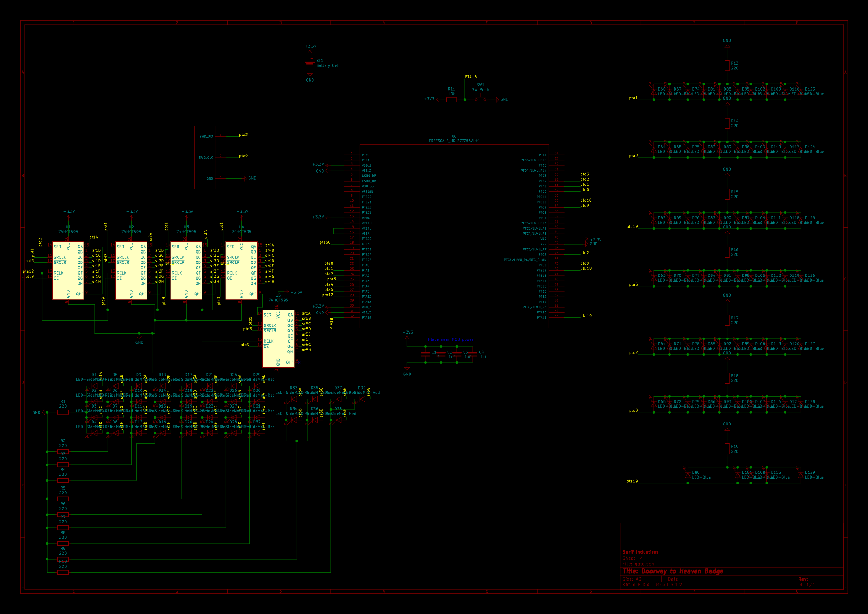
Task: Click the R11 10k resistor symbol
Action: (x=452, y=100)
